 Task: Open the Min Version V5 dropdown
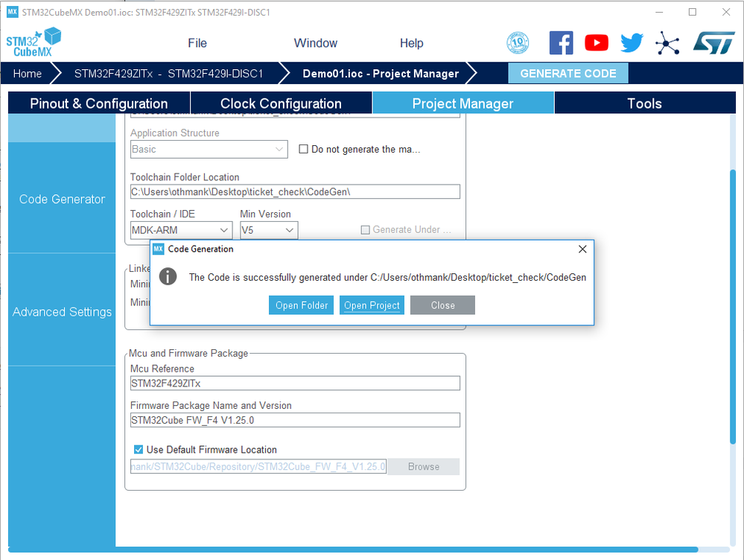point(269,230)
